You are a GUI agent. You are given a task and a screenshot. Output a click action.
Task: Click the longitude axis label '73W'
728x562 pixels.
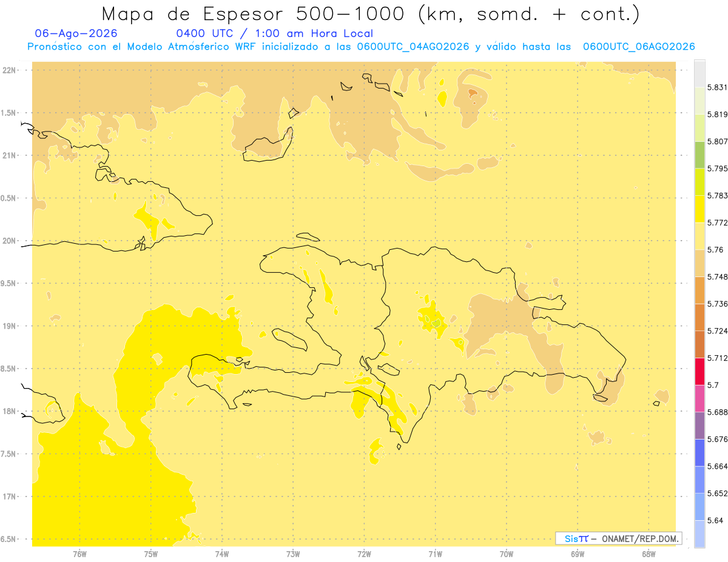pos(293,554)
